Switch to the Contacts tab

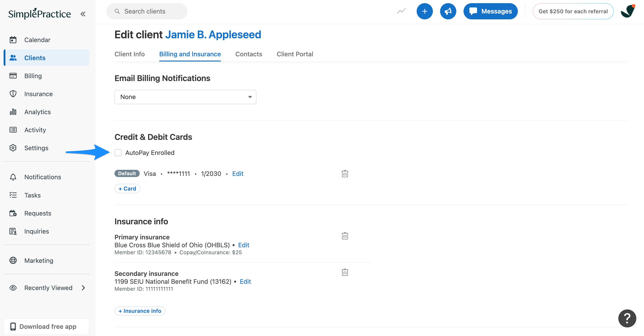tap(249, 54)
